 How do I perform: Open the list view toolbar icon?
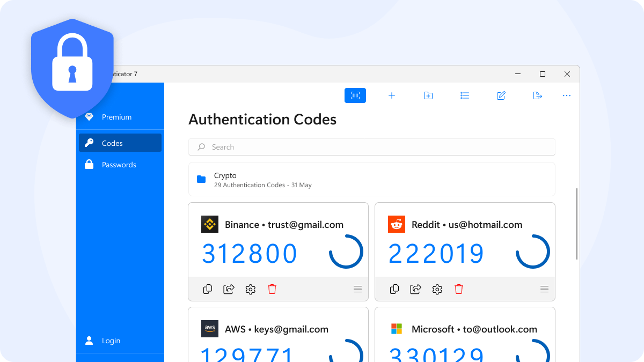pos(465,95)
